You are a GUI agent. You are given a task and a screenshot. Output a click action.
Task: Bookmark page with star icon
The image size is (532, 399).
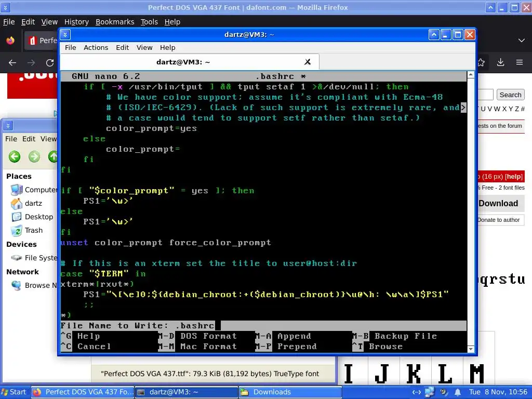[x=481, y=62]
